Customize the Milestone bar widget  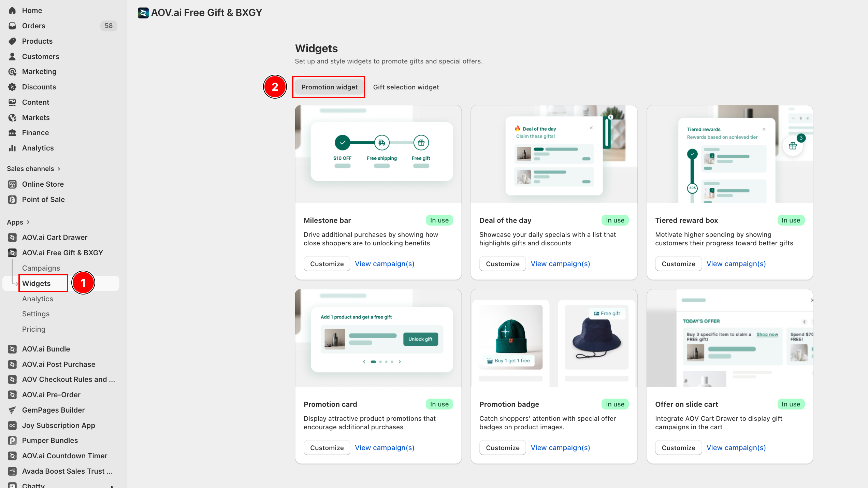point(327,264)
